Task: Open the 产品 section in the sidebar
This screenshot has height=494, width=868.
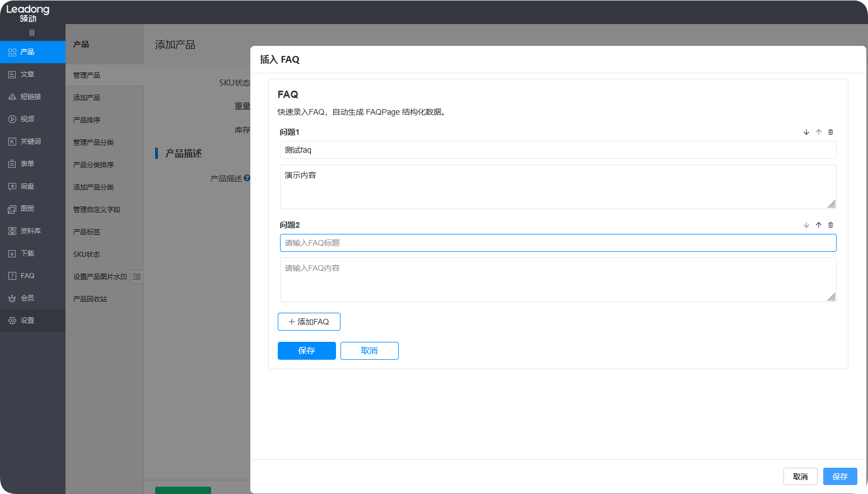Action: point(32,52)
